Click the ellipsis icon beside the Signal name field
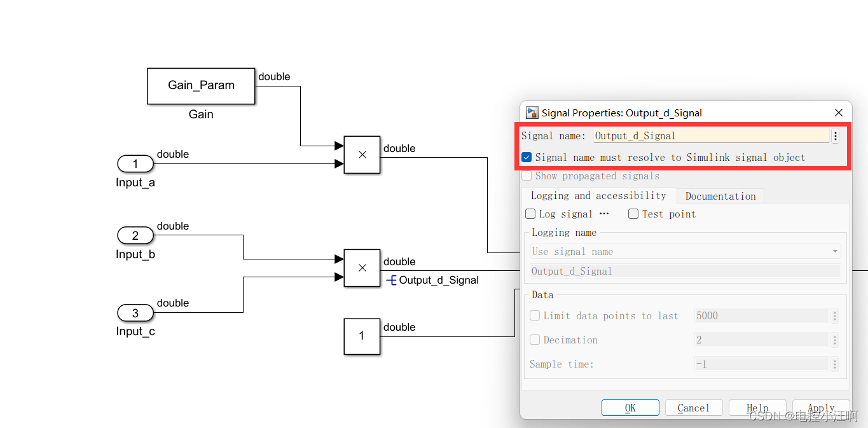 (835, 135)
